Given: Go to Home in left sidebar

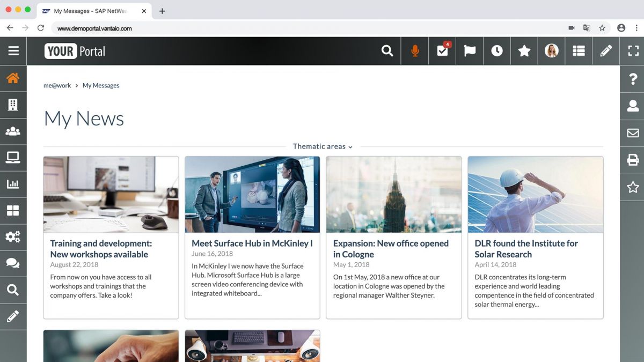Looking at the screenshot, I should 13,78.
